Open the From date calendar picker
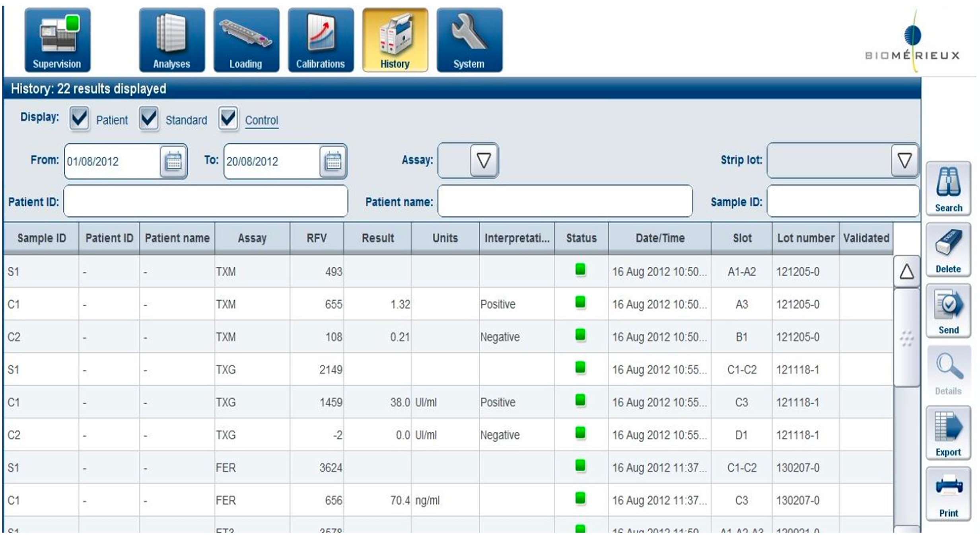This screenshot has width=980, height=540. [173, 161]
